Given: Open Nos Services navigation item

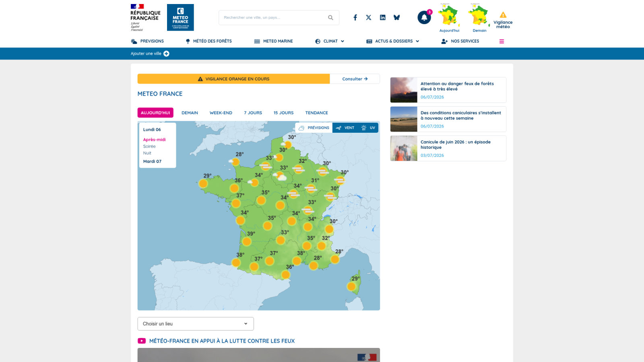Looking at the screenshot, I should [x=460, y=41].
